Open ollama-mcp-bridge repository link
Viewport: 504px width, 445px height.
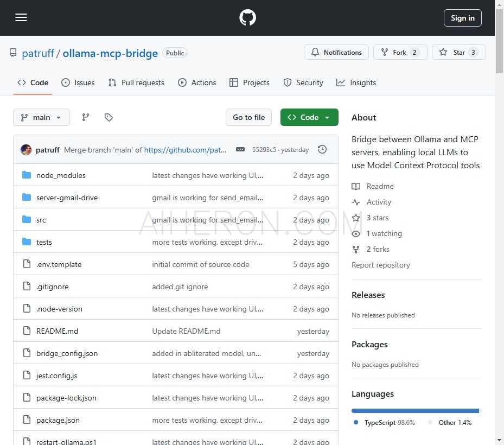click(x=110, y=53)
